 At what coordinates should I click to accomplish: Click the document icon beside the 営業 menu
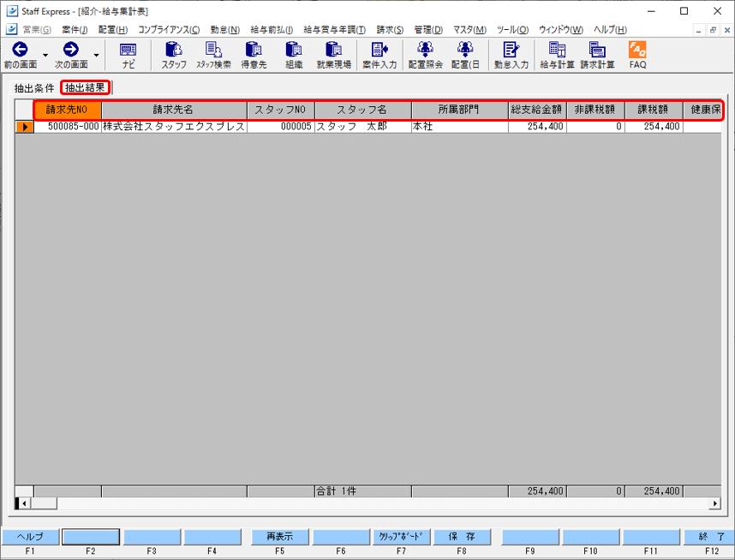12,29
